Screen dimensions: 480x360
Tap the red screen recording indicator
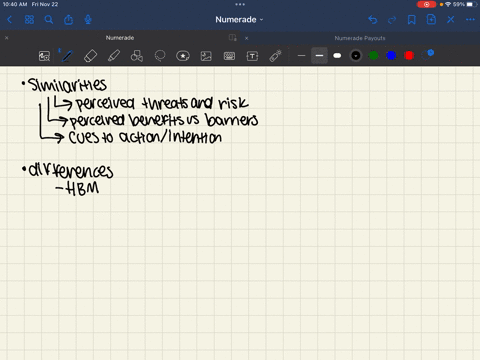pyautogui.click(x=426, y=4)
